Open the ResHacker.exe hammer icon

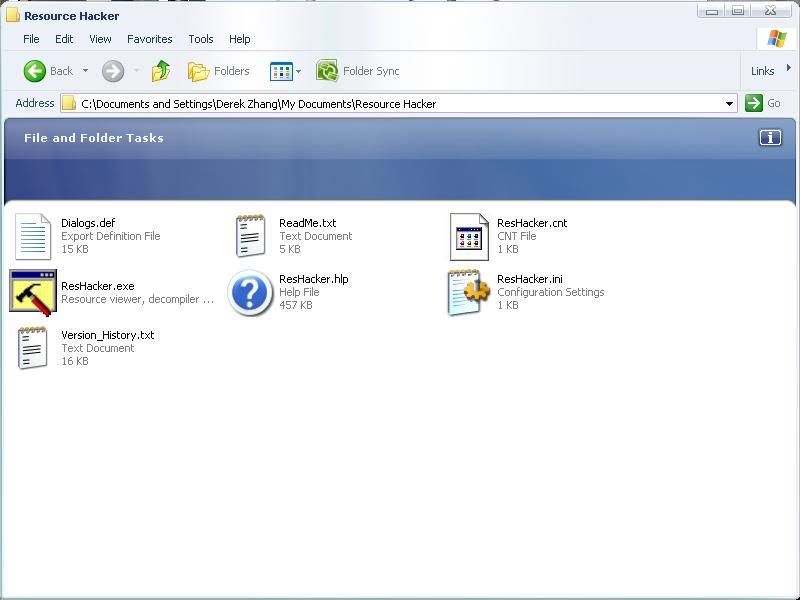(x=32, y=292)
